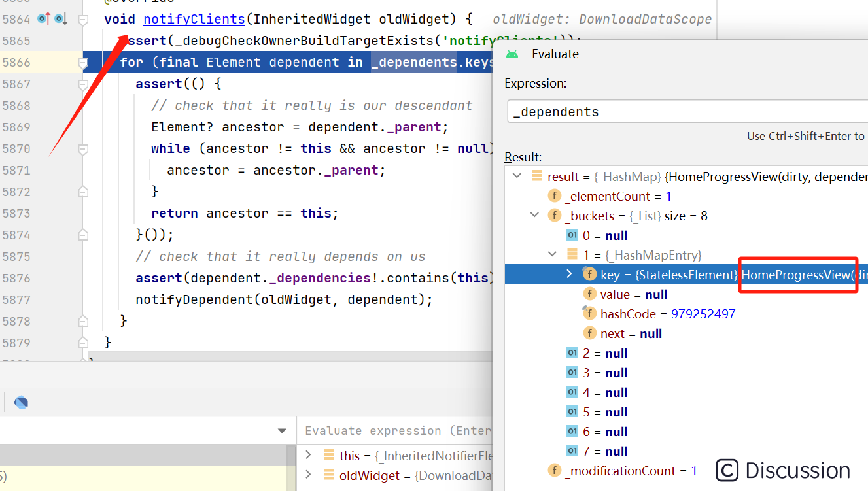Collapse the assert block fold marker on line 5867
This screenshot has height=491, width=868.
pyautogui.click(x=83, y=84)
